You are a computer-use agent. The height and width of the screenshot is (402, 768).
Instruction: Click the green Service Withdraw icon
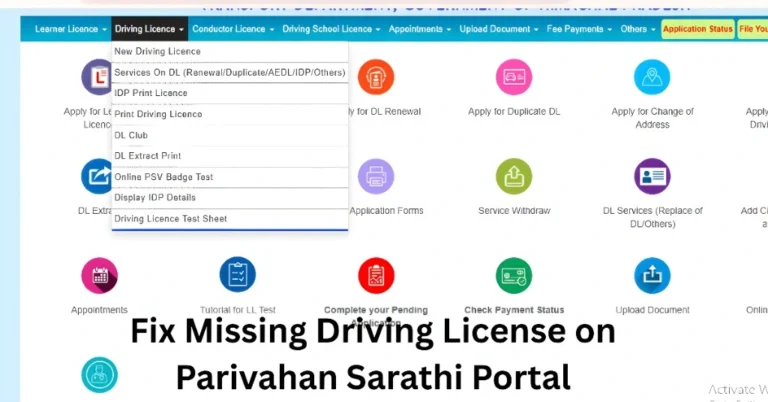[514, 176]
